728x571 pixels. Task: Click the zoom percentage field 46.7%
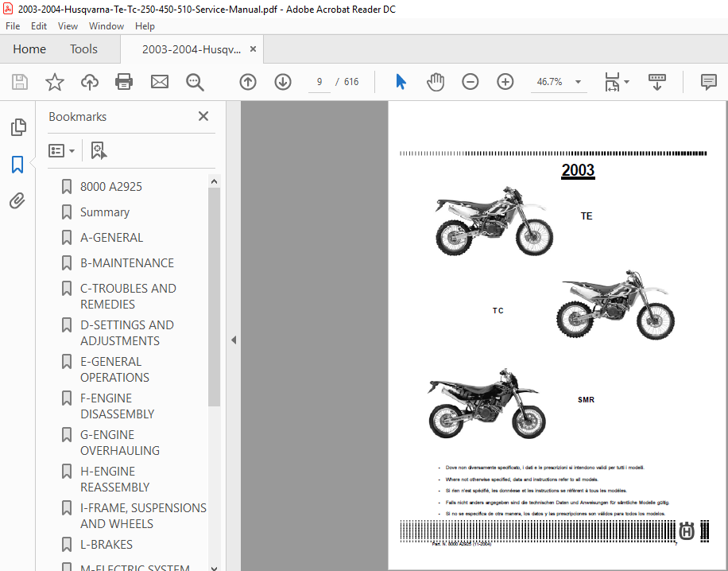[551, 82]
